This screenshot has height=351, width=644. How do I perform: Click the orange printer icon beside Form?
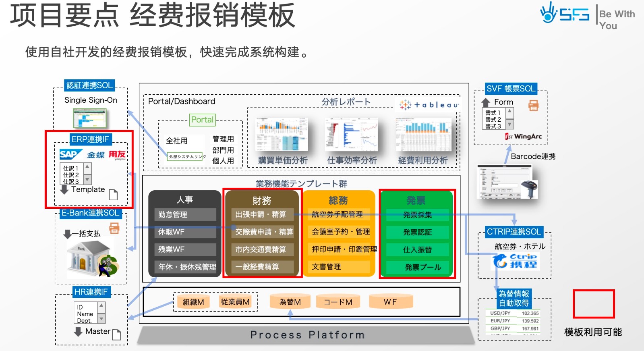click(533, 106)
